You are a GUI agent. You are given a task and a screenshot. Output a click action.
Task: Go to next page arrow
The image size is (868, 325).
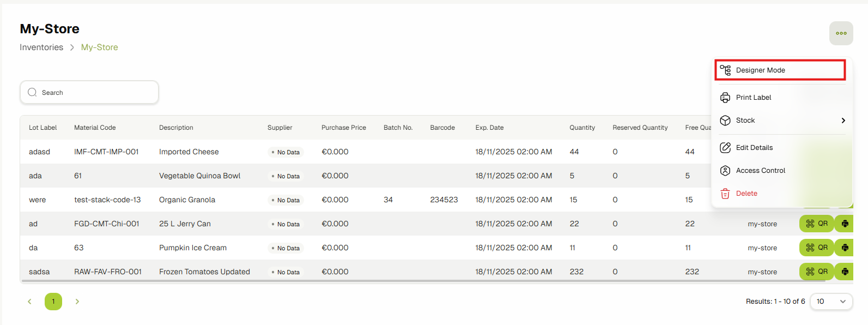point(77,302)
